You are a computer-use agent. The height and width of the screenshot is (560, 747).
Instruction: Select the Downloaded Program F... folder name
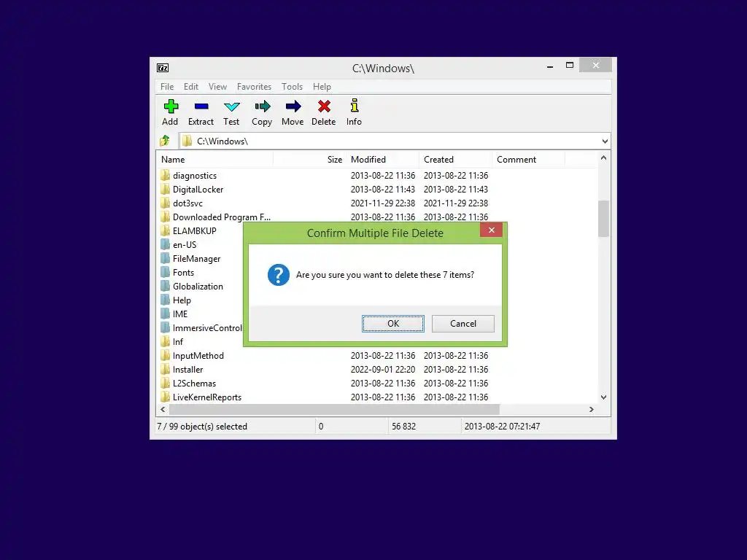222,217
